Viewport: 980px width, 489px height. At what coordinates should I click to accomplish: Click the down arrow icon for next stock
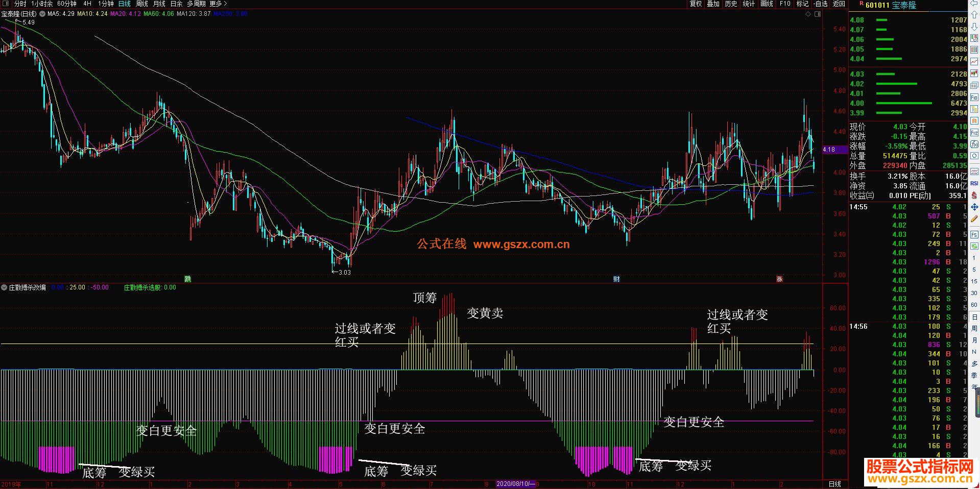point(974,27)
